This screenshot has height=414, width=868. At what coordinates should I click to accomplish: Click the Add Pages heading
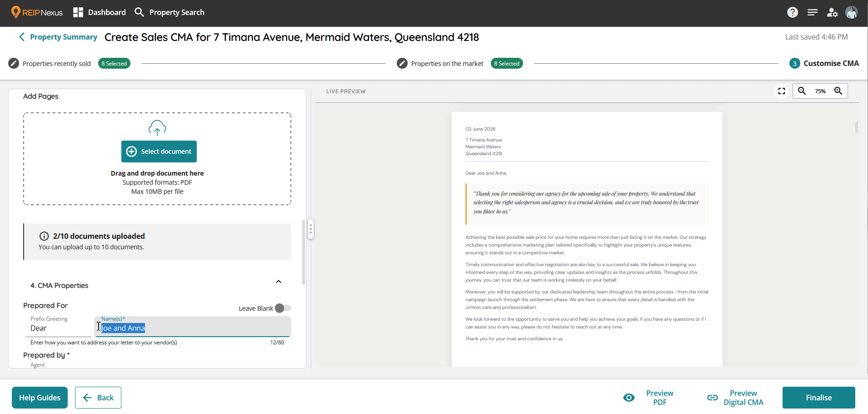pos(41,96)
